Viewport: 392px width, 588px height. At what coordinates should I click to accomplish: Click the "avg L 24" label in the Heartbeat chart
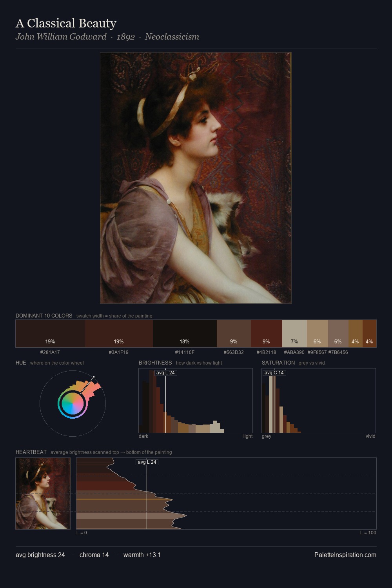pyautogui.click(x=147, y=462)
